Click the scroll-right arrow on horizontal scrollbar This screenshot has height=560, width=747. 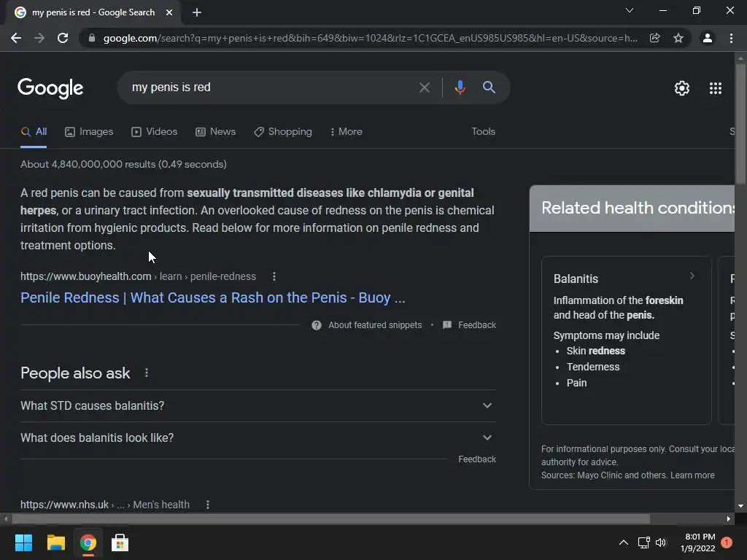tap(729, 519)
